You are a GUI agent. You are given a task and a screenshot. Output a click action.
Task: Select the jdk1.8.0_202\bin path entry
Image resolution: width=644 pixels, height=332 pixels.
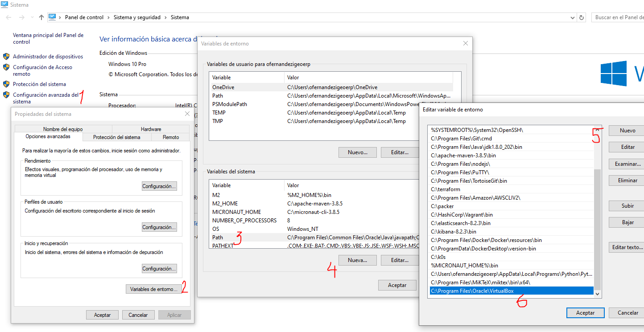pos(512,147)
